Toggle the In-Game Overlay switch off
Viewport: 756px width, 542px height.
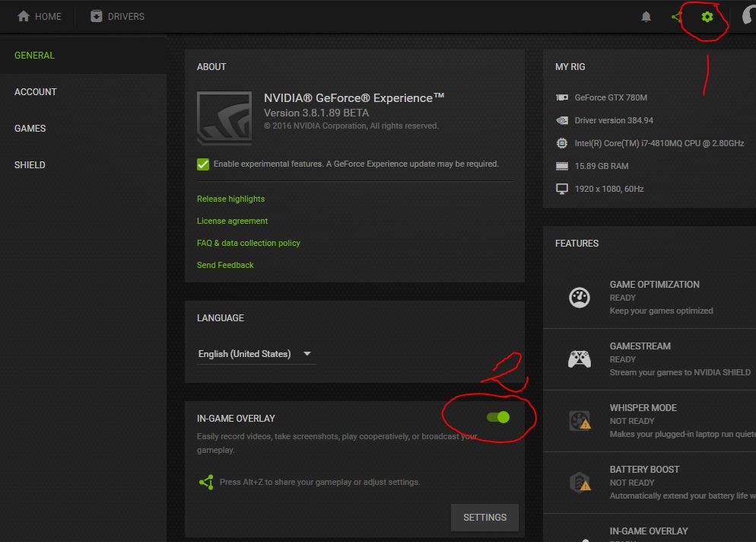click(498, 417)
